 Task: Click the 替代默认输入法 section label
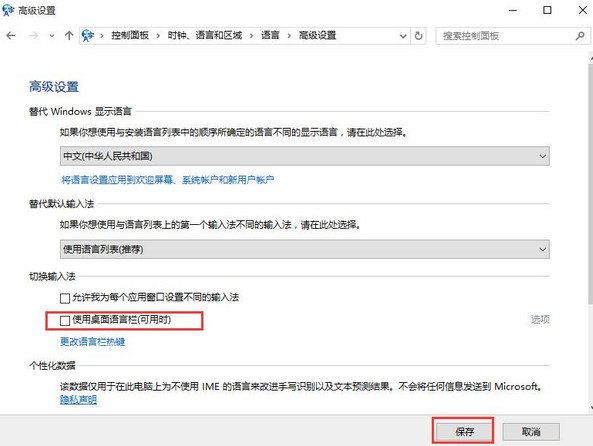pos(62,204)
